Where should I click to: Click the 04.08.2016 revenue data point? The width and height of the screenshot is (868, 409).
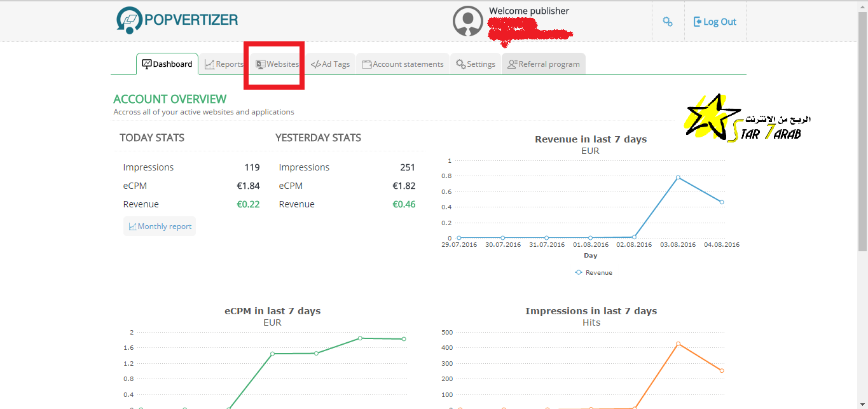(x=722, y=202)
